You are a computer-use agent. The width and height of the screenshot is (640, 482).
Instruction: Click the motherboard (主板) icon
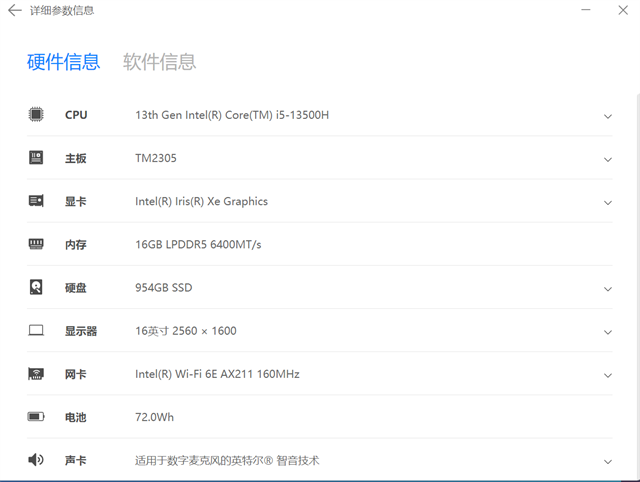36,158
